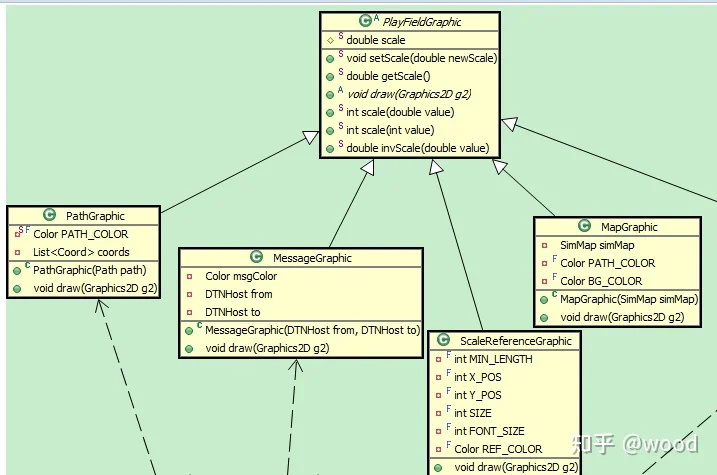717x475 pixels.
Task: Click the yellow diamond icon beside double scale
Action: (331, 41)
